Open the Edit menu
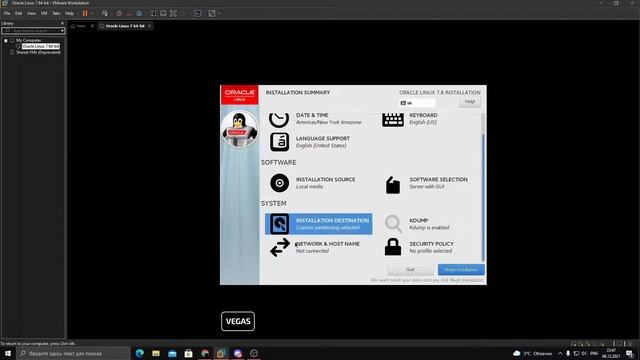 (x=19, y=13)
